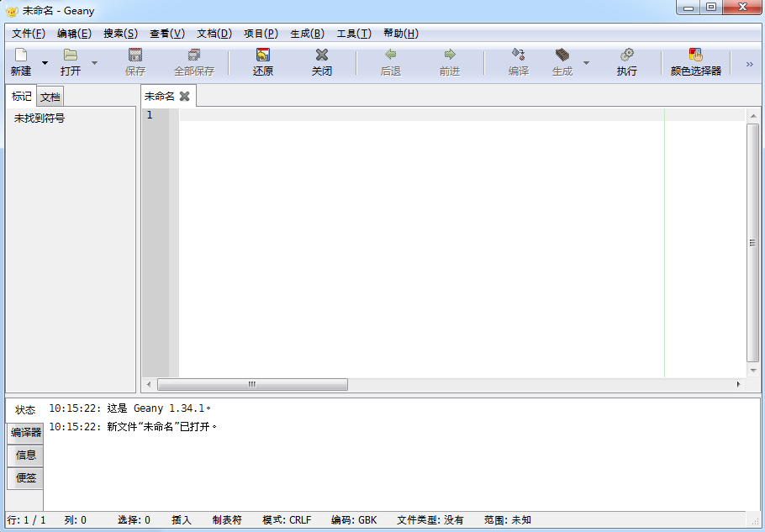Click the 选择: 0 status entry
The height and width of the screenshot is (532, 765).
point(134,519)
